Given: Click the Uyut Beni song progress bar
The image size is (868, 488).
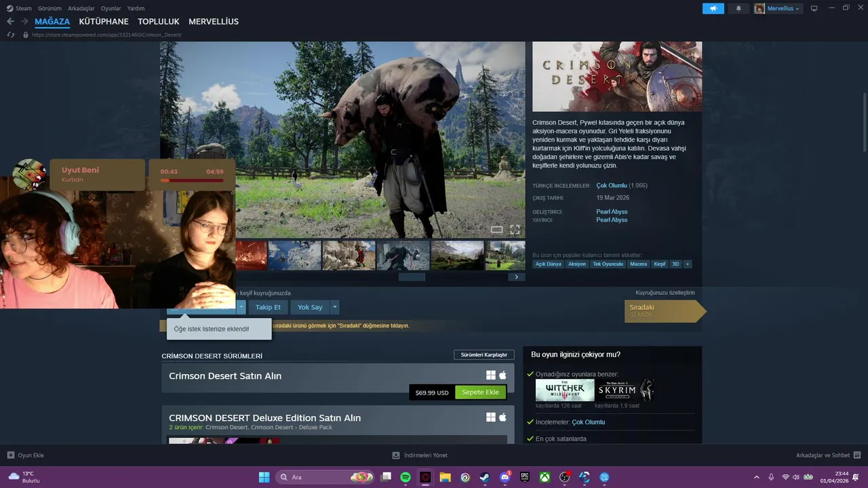Looking at the screenshot, I should click(191, 180).
